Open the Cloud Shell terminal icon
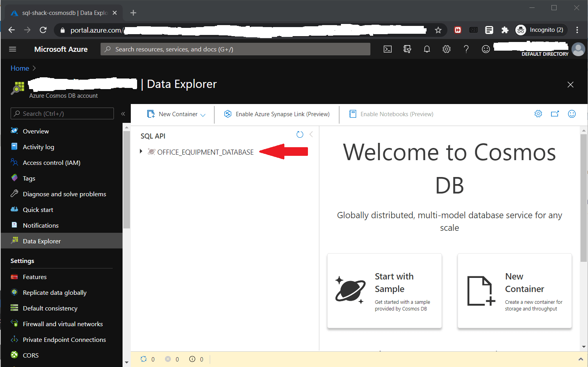This screenshot has width=588, height=367. pyautogui.click(x=388, y=49)
